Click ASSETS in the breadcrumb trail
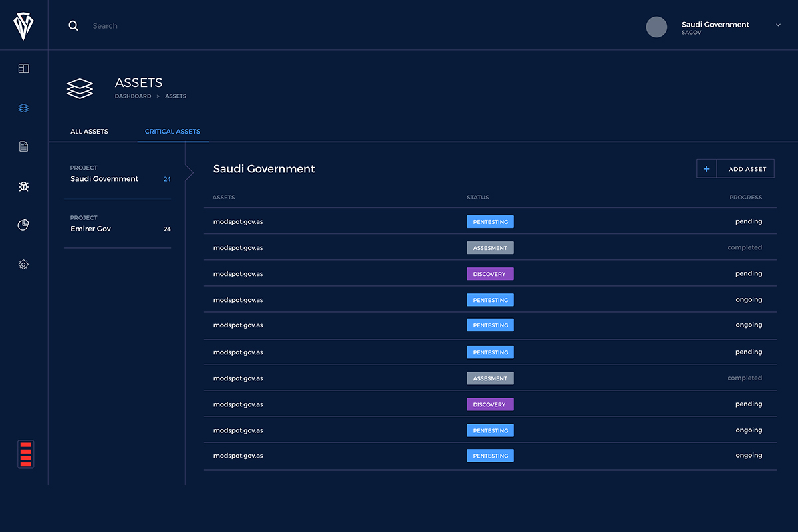Image resolution: width=798 pixels, height=532 pixels. (x=176, y=96)
